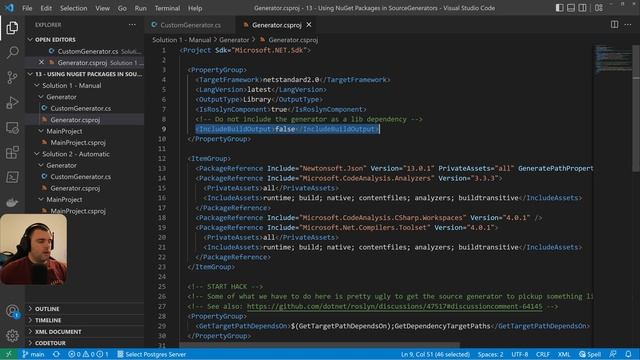Open the Run menu
This screenshot has width=640, height=360.
[140, 8]
